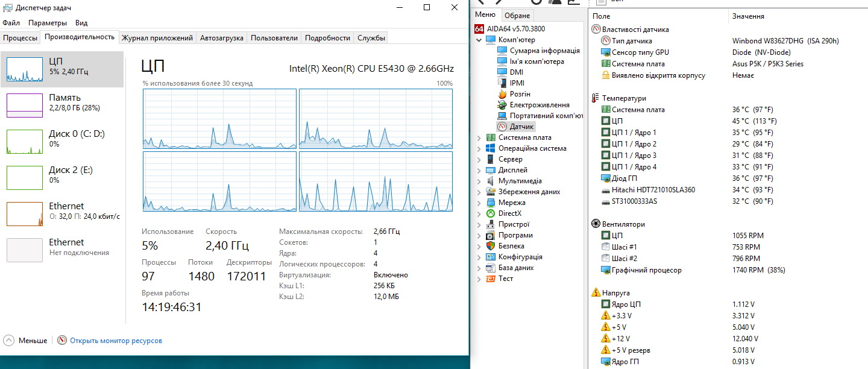This screenshot has height=369, width=868.
Task: Expand the Дисплей tree node
Action: [x=479, y=170]
